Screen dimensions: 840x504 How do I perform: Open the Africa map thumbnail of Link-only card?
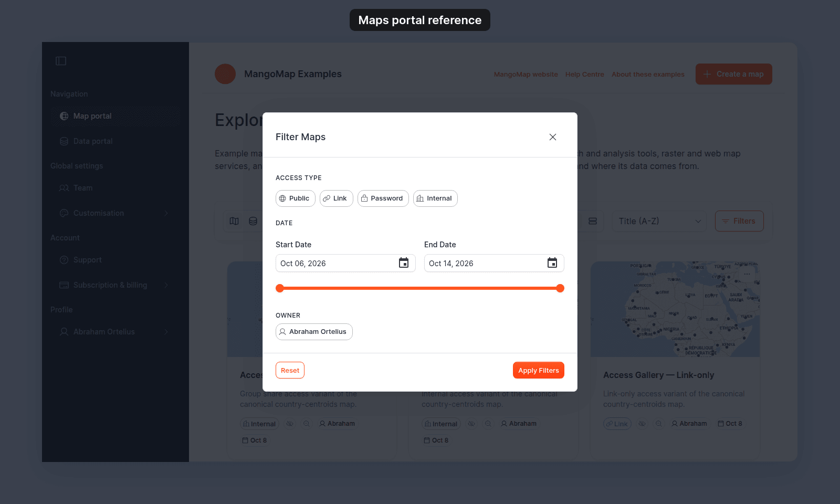coord(675,309)
